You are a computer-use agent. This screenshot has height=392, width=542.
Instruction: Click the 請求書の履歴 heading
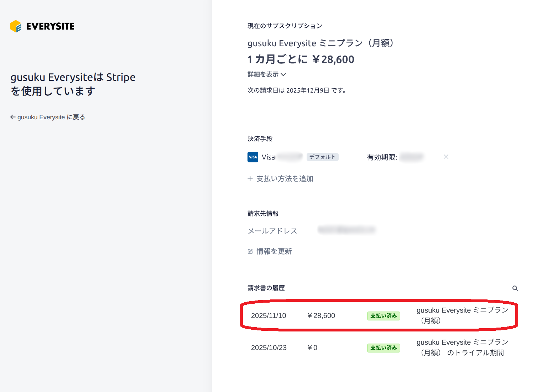pos(266,288)
